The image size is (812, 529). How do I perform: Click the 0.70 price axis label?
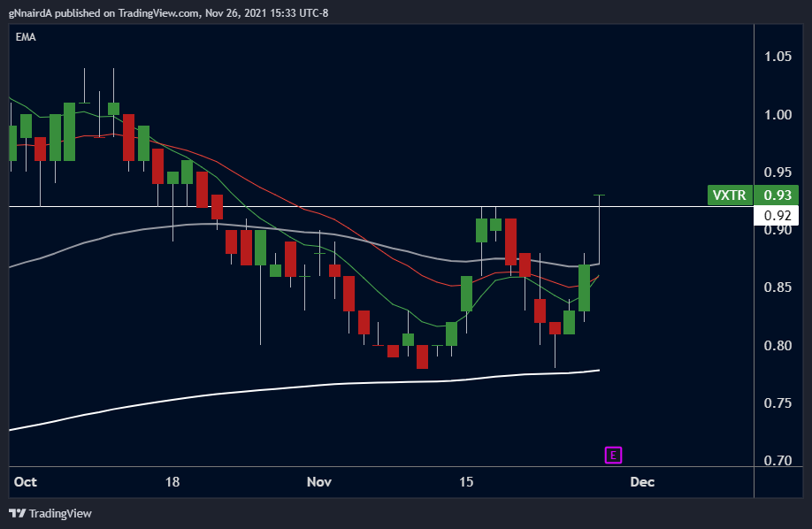click(x=778, y=460)
